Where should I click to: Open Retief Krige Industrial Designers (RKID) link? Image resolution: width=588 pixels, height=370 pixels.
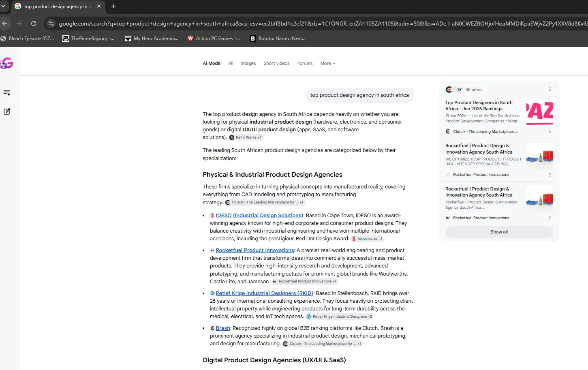tap(264, 293)
